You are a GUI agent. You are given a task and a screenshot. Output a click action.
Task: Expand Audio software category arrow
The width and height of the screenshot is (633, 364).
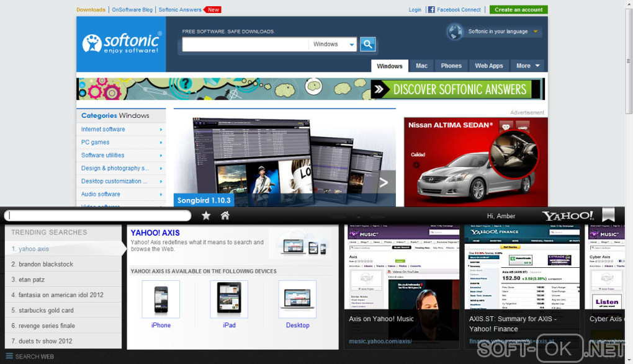pyautogui.click(x=161, y=194)
